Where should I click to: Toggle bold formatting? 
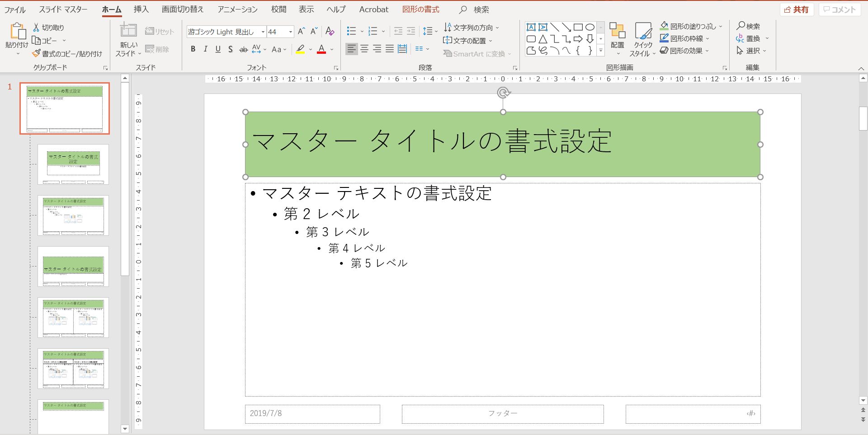193,49
